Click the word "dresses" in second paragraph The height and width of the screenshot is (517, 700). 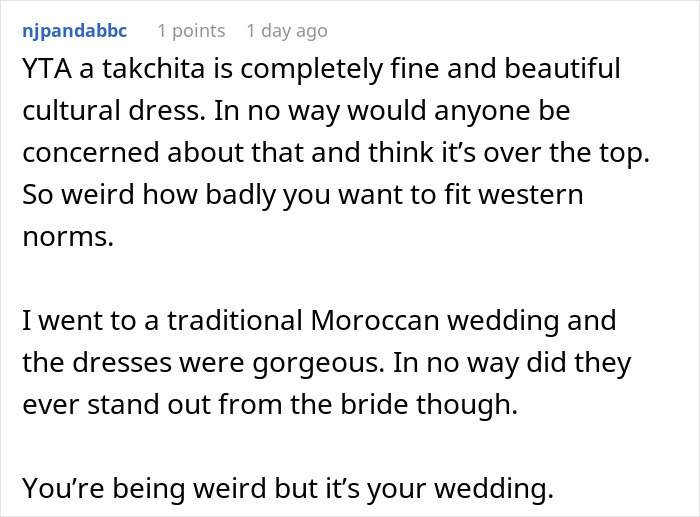pyautogui.click(x=119, y=361)
